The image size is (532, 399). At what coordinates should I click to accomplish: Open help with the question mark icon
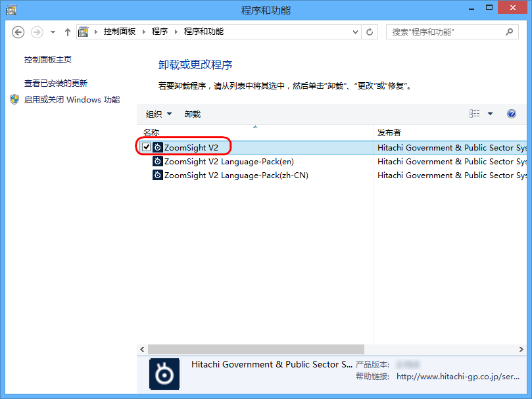pyautogui.click(x=512, y=114)
